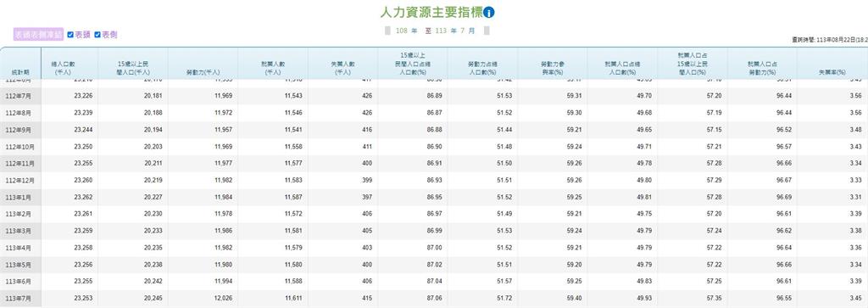Click the 112年11月 row label

tap(20, 164)
